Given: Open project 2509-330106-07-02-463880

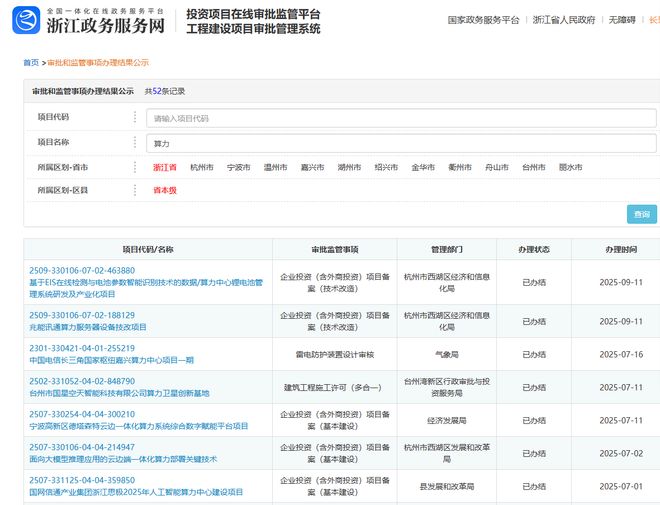Looking at the screenshot, I should click(x=82, y=270).
